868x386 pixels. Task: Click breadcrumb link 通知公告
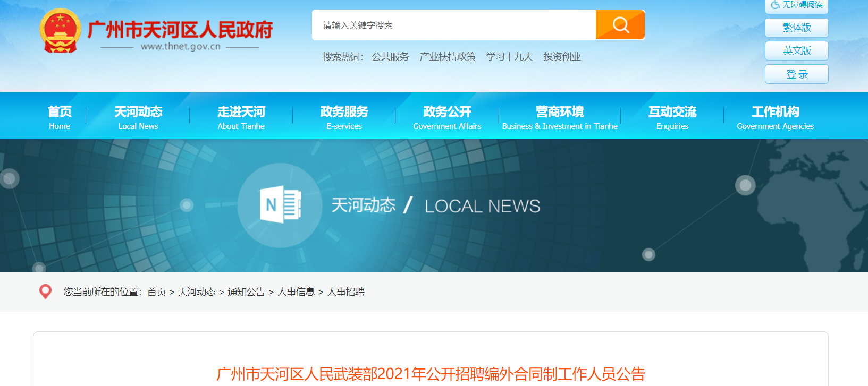pos(246,292)
